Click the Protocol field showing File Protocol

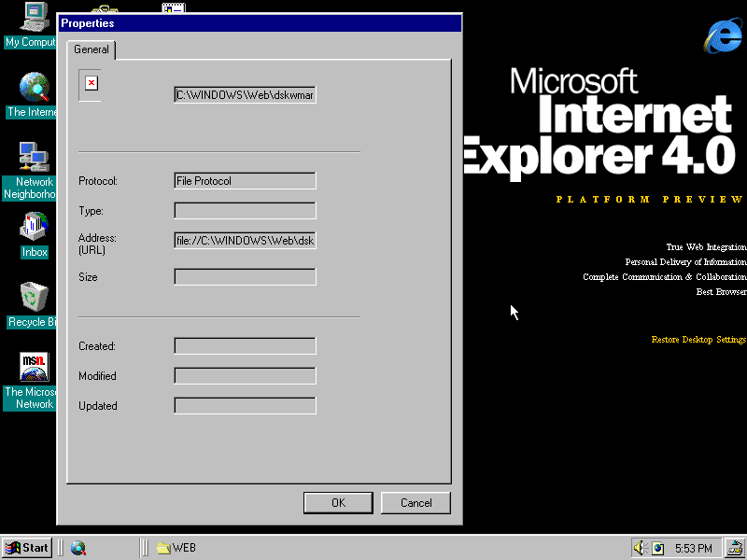pyautogui.click(x=245, y=181)
